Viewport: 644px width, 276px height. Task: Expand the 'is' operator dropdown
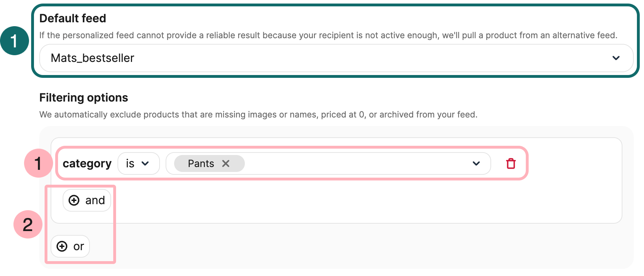tap(138, 163)
